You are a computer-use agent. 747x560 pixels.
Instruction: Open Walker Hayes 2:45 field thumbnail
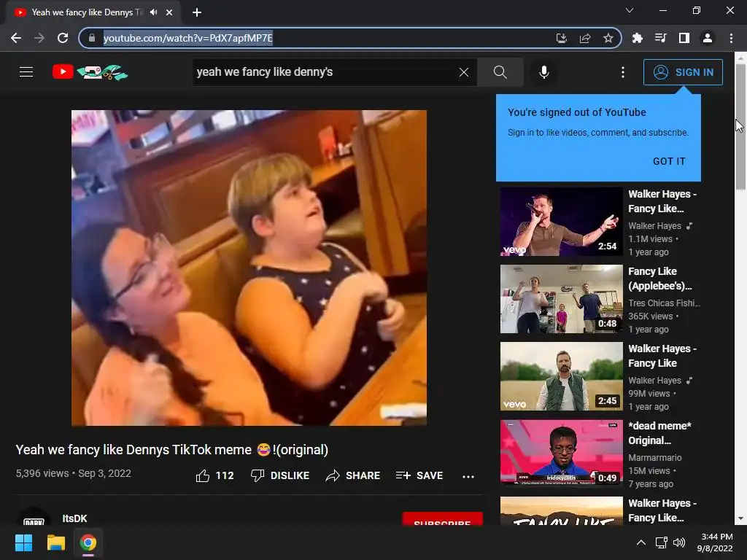[561, 376]
